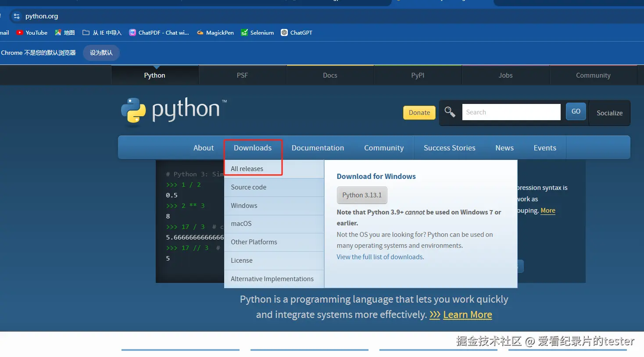The image size is (644, 357).
Task: Switch to the Jobs top tab
Action: (x=505, y=75)
